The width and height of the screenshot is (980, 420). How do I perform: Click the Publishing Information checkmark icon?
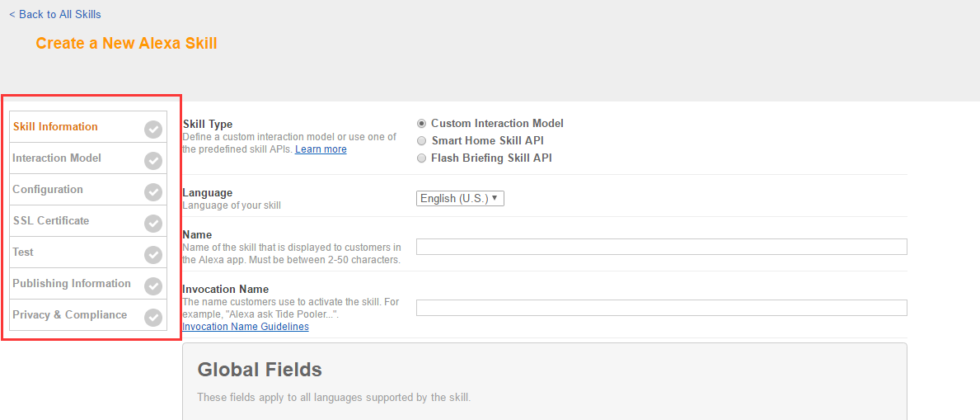click(153, 286)
